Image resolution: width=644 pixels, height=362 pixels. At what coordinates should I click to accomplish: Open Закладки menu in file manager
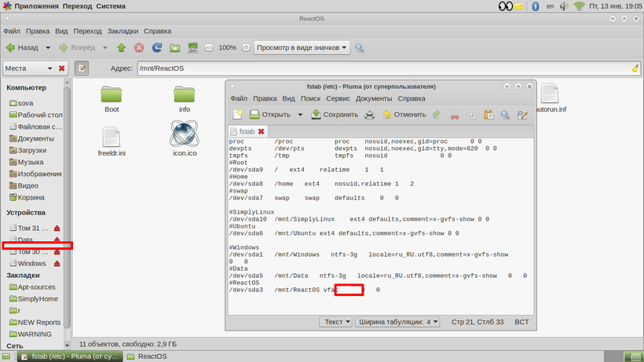click(123, 31)
